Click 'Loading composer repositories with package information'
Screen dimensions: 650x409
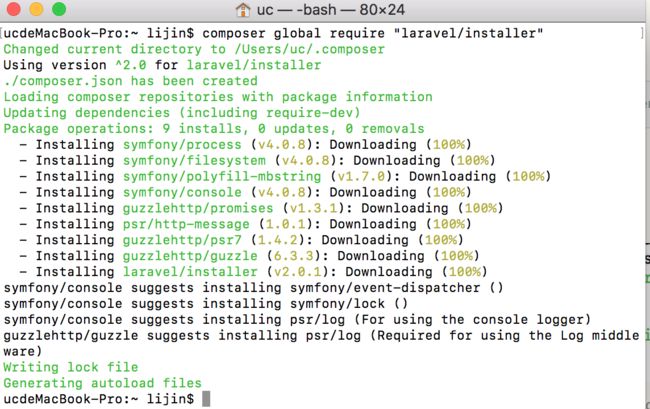[218, 97]
